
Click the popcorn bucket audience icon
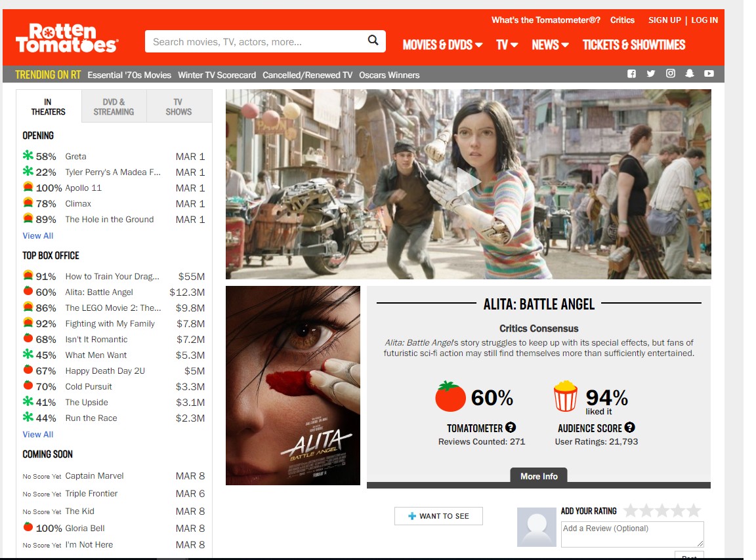[x=566, y=395]
